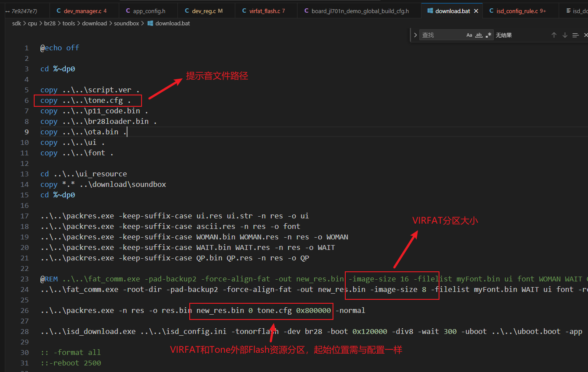
Task: Toggle find in selection icon
Action: tap(576, 35)
